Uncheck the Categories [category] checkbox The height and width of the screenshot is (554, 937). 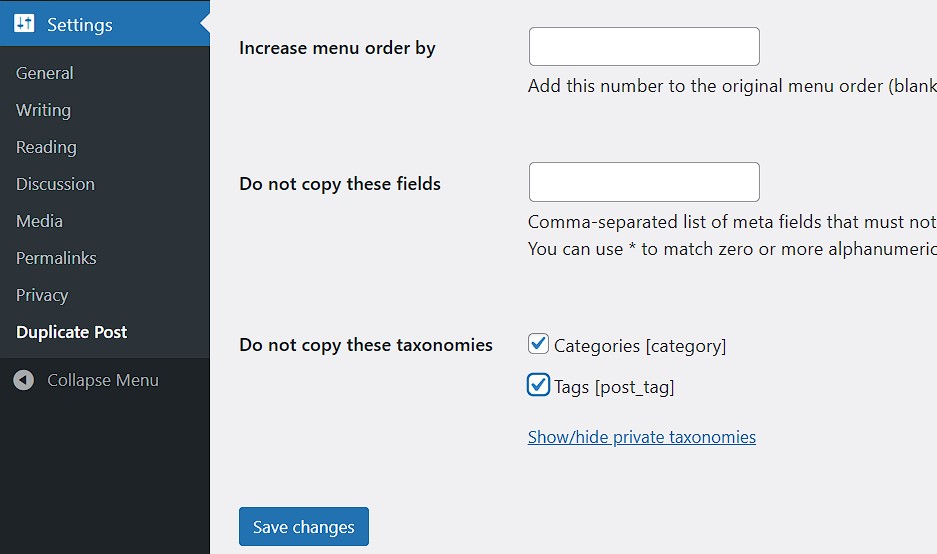point(539,345)
